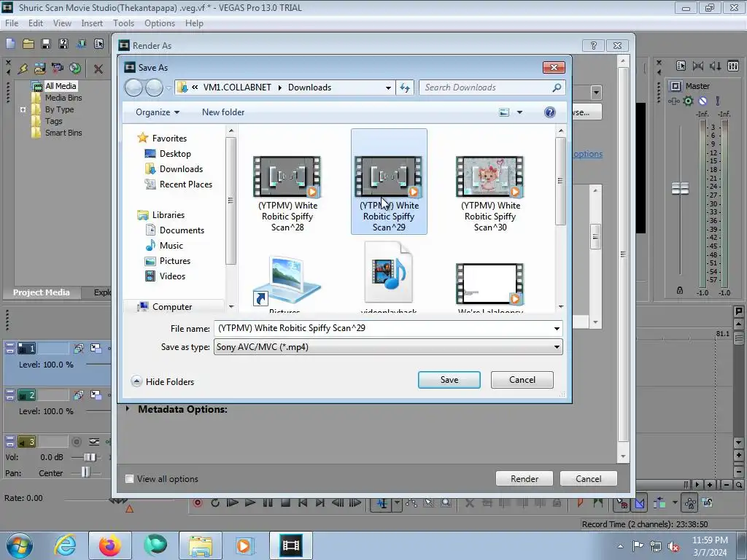Screen dimensions: 747x560
Task: Click the blue Help icon in Save As toolbar
Action: [x=549, y=112]
